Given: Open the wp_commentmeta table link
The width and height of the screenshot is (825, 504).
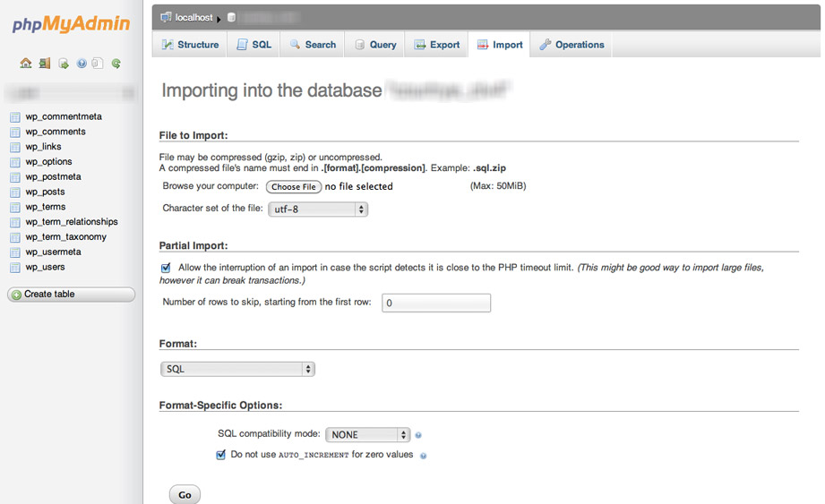Looking at the screenshot, I should [64, 116].
